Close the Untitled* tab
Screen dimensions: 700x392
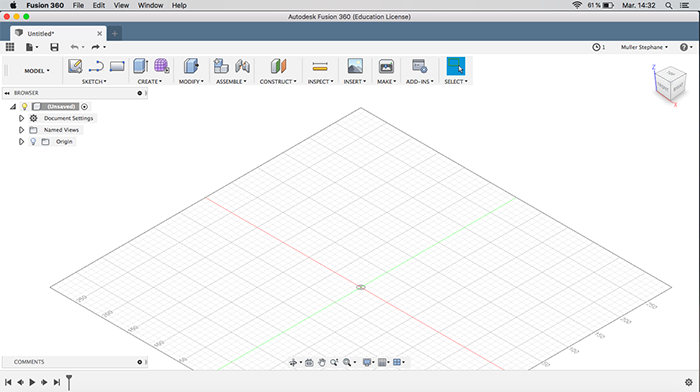pyautogui.click(x=99, y=33)
